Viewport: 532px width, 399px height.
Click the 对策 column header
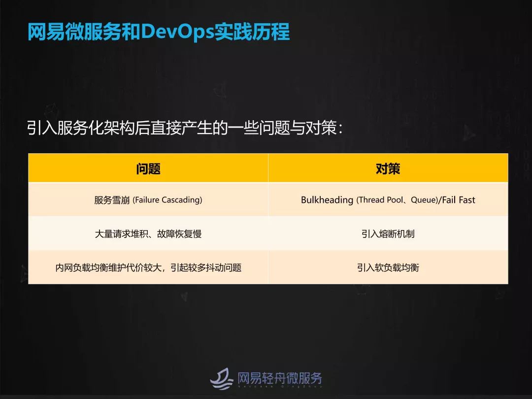click(388, 168)
